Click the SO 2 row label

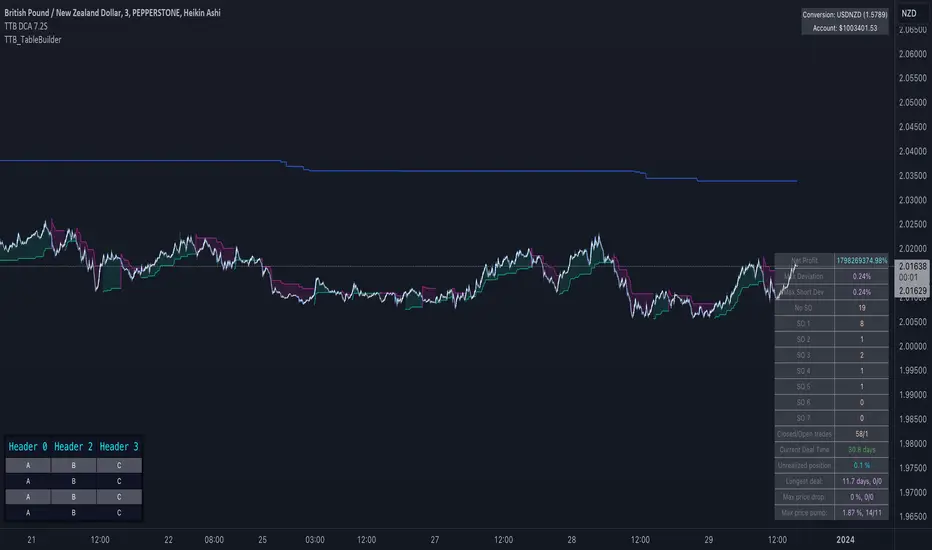point(804,340)
